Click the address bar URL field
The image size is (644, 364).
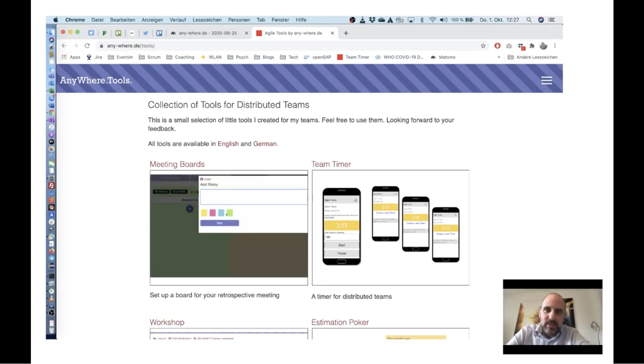point(257,46)
